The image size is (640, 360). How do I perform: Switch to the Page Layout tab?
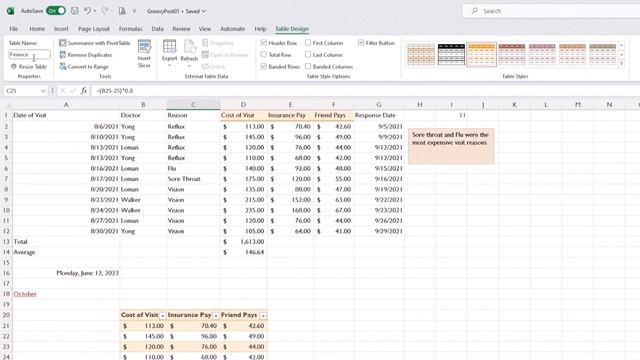click(x=94, y=29)
